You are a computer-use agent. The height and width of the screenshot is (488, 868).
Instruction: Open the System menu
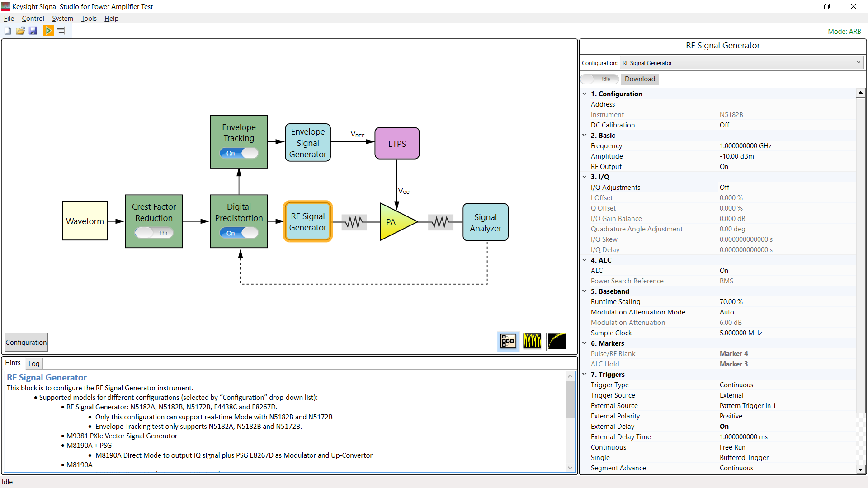click(x=62, y=19)
